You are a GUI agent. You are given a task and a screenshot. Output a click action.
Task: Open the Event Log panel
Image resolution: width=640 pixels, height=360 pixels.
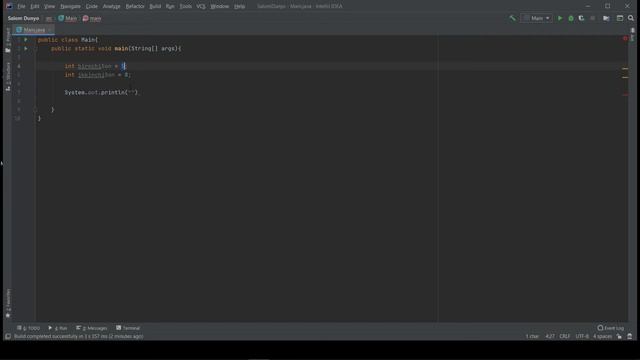(611, 328)
